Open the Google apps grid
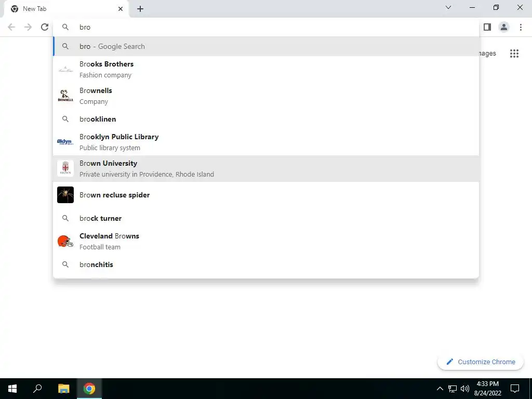This screenshot has width=532, height=399. pyautogui.click(x=514, y=54)
